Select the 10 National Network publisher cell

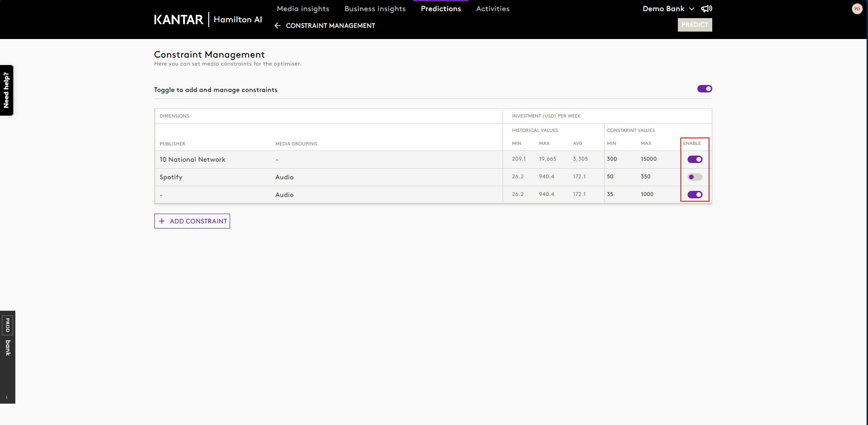point(192,159)
